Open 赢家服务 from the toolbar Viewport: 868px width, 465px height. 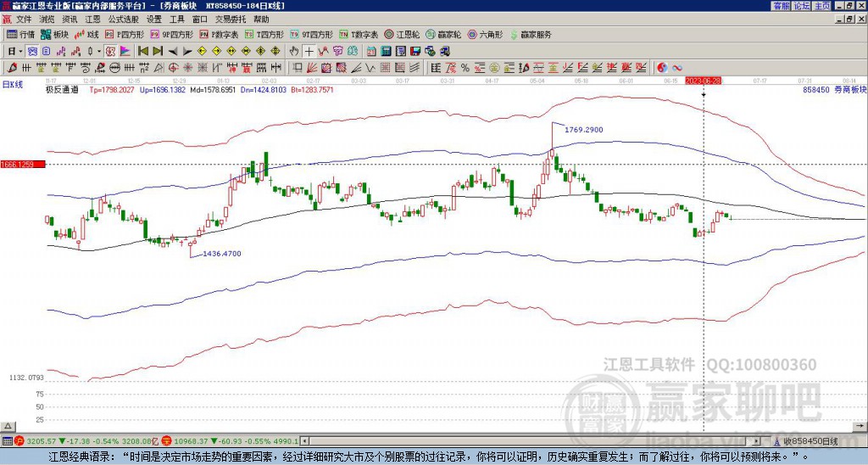(x=530, y=34)
